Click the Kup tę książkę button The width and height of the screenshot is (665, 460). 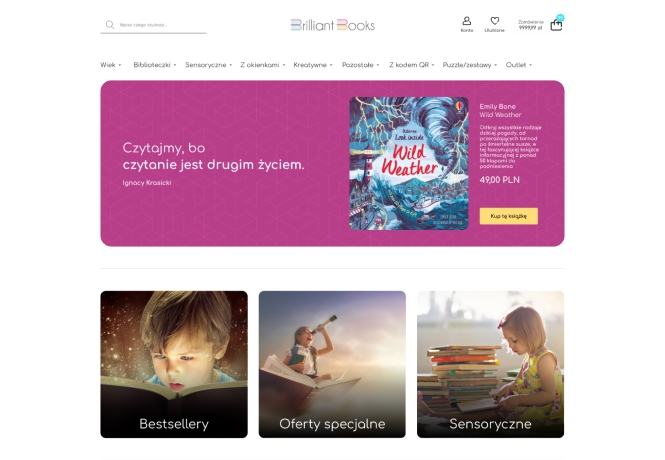click(509, 216)
